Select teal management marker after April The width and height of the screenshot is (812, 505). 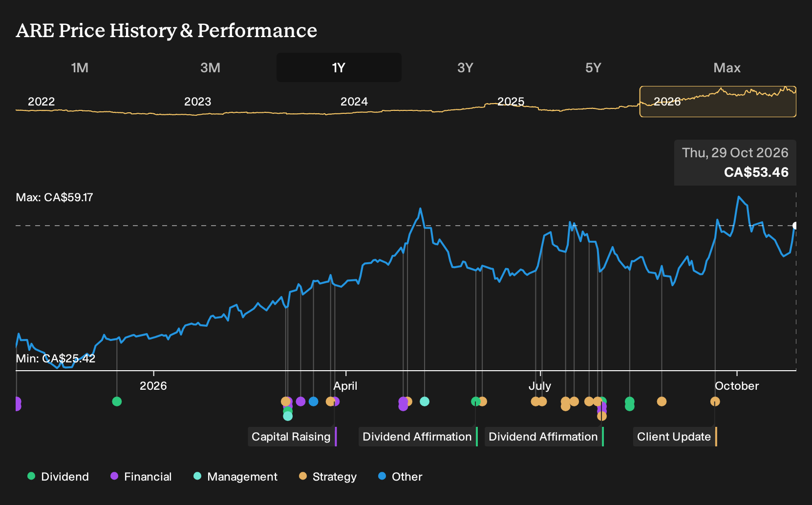pyautogui.click(x=425, y=401)
